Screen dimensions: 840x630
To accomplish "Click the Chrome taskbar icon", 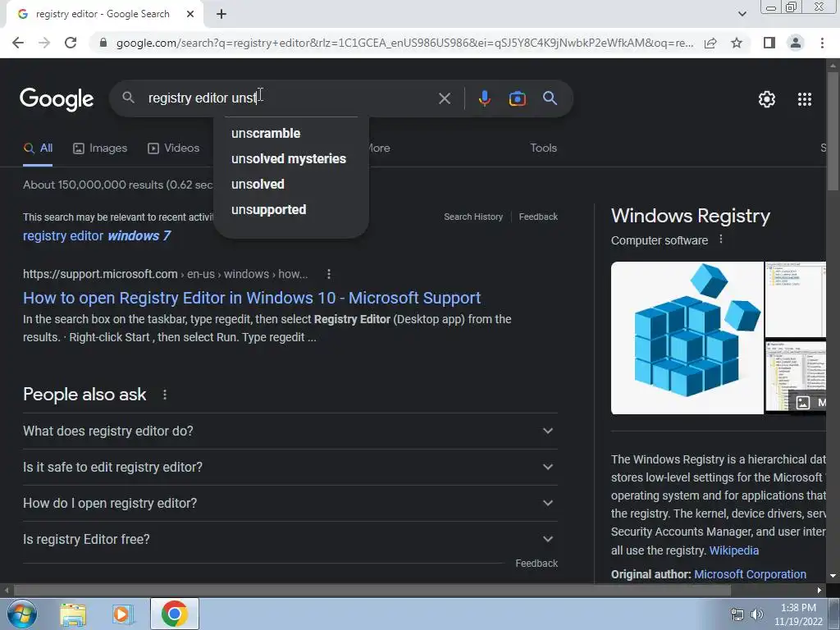I will [174, 614].
